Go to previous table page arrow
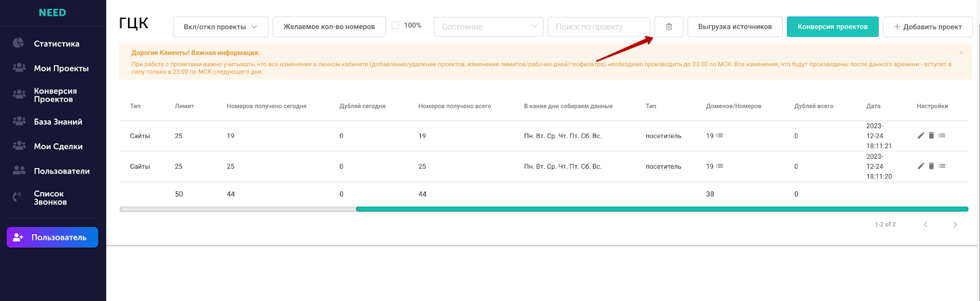The image size is (980, 301). [x=925, y=224]
